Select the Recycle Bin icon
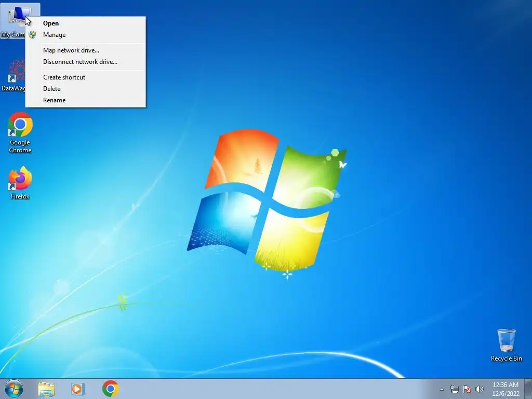This screenshot has height=399, width=532. (506, 345)
